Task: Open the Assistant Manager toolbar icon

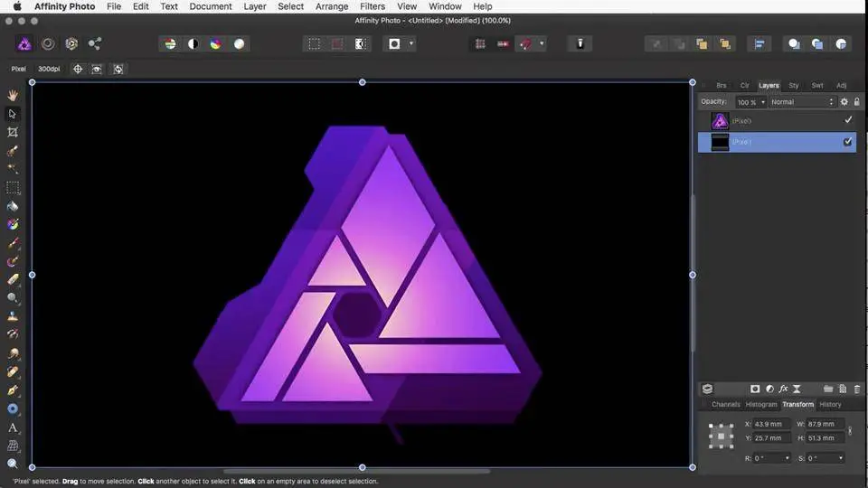Action: pos(580,43)
